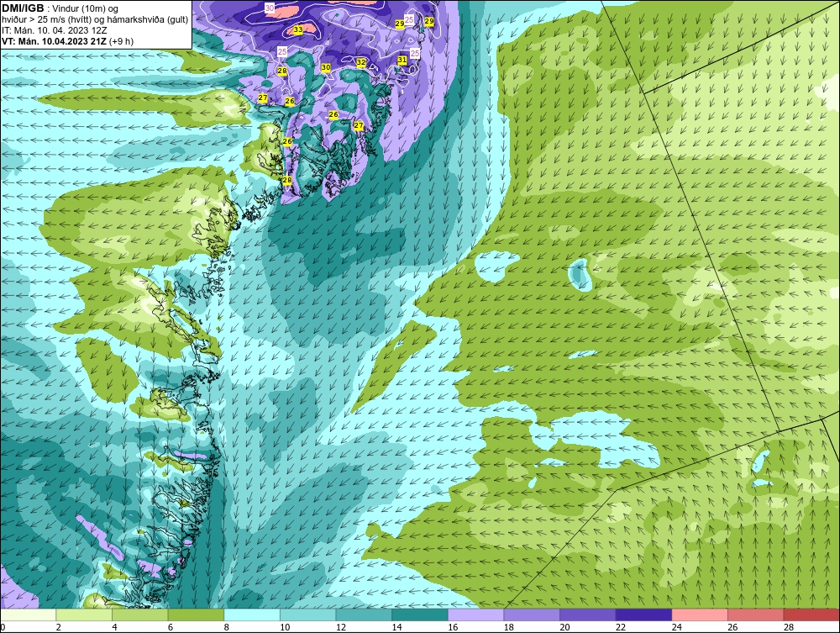Click the 24–26 m/s pink legend swatch
Screen dimensions: 840x633
(700, 615)
